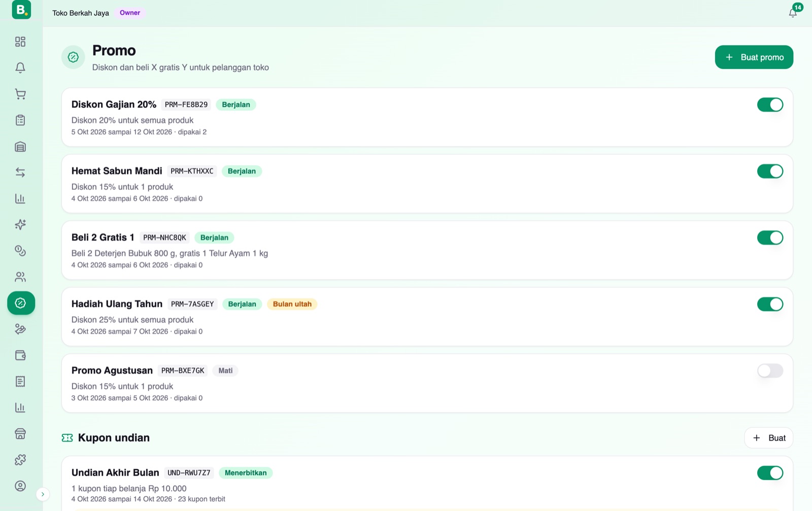Select the active Promo item in sidebar

[x=21, y=303]
